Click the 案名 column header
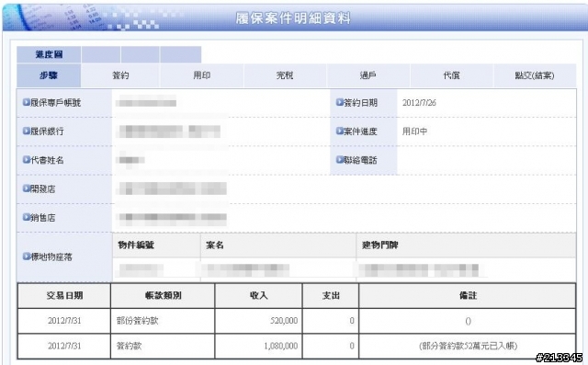The height and width of the screenshot is (365, 588). [x=278, y=245]
